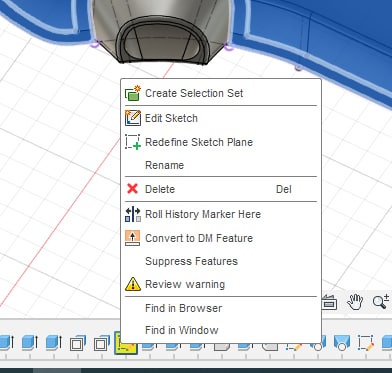392x373 pixels.
Task: Click the Roll History Marker Here icon
Action: tap(133, 214)
